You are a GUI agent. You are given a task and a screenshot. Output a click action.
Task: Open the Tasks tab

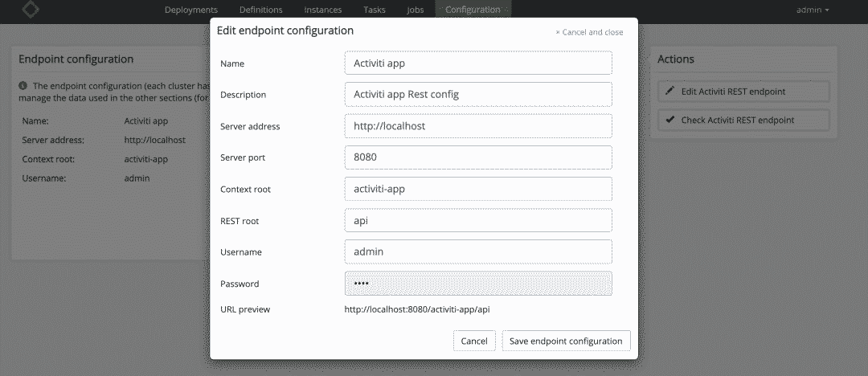click(x=375, y=10)
